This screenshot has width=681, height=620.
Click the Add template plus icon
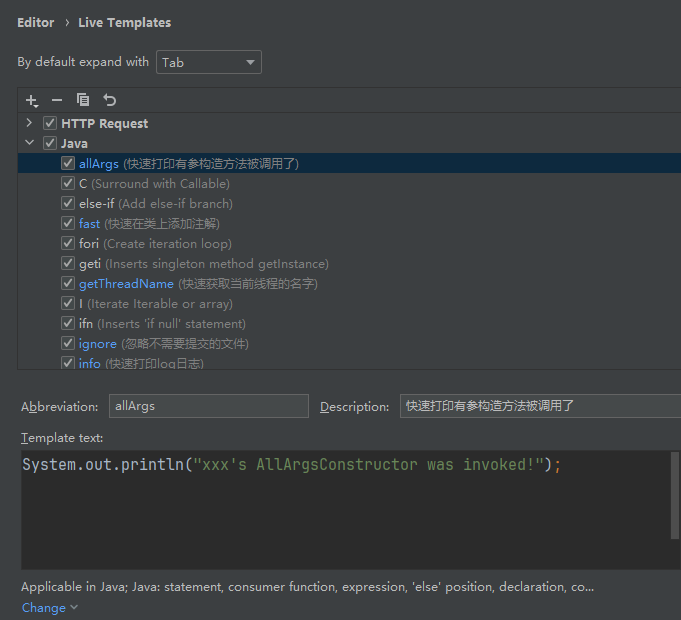(32, 101)
